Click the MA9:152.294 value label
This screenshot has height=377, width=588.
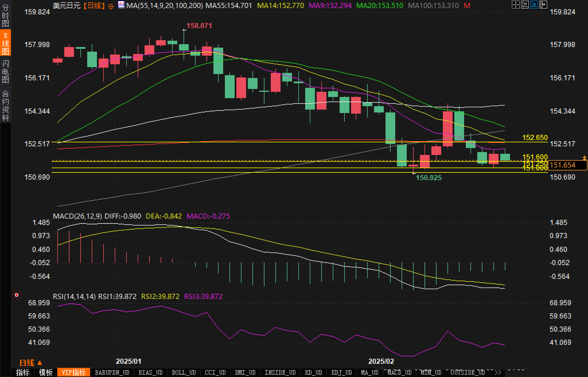pyautogui.click(x=330, y=5)
